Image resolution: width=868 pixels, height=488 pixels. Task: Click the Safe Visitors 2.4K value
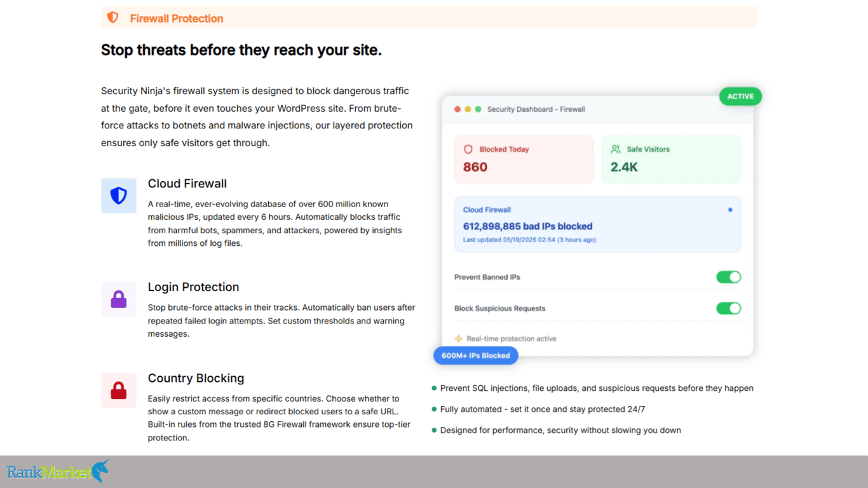pos(624,167)
